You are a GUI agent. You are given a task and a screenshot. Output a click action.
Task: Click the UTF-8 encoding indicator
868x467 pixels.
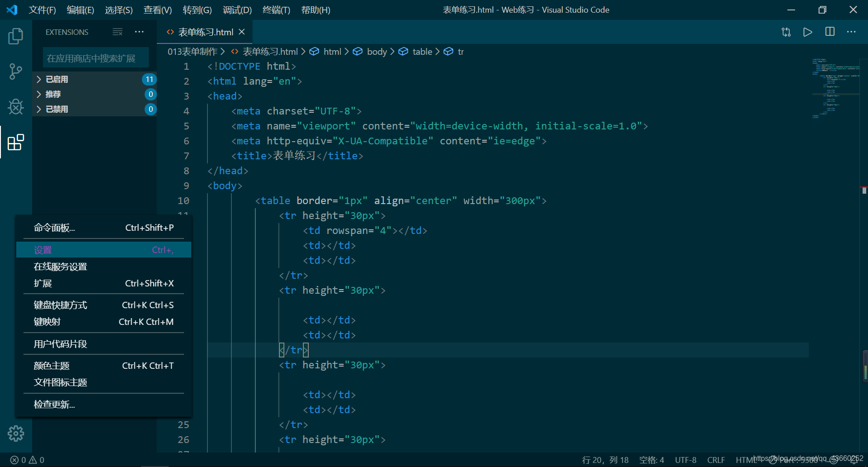pyautogui.click(x=685, y=460)
